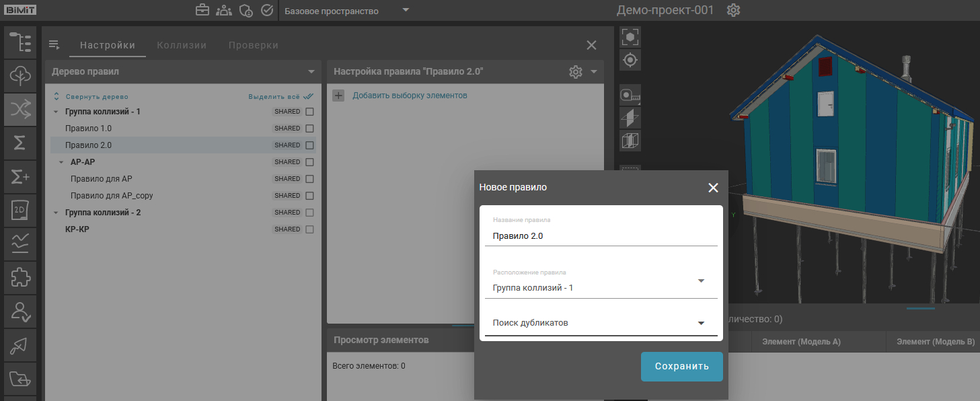Click the project settings gear beside Демо-проект-001
Viewport: 980px width, 401px height.
(733, 11)
